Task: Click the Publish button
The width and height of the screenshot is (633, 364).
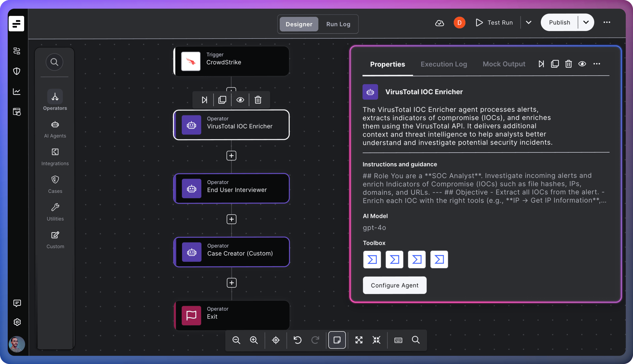Action: (x=559, y=22)
